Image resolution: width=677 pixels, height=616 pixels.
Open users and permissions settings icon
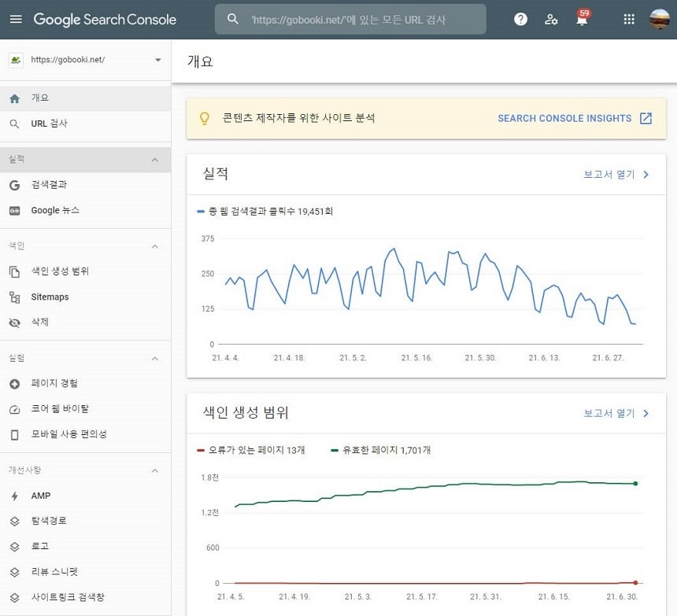point(551,19)
